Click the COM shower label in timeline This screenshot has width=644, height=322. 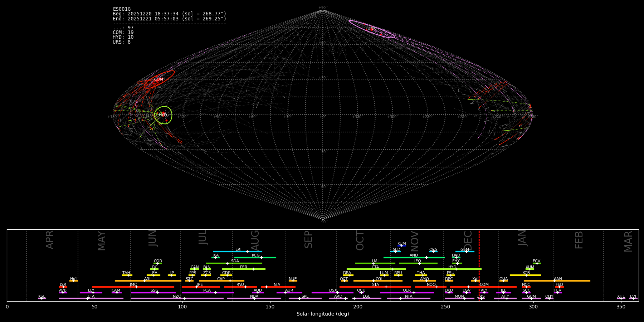[x=484, y=285]
